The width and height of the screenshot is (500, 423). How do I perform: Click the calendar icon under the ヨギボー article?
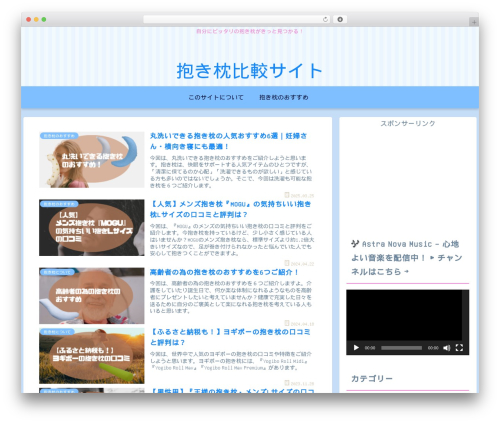[x=287, y=383]
